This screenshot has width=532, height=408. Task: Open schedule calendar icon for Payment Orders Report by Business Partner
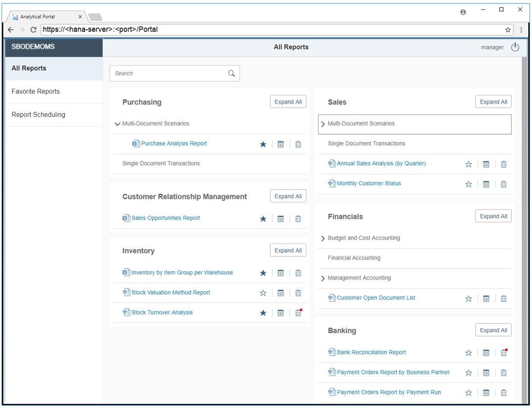coord(486,373)
